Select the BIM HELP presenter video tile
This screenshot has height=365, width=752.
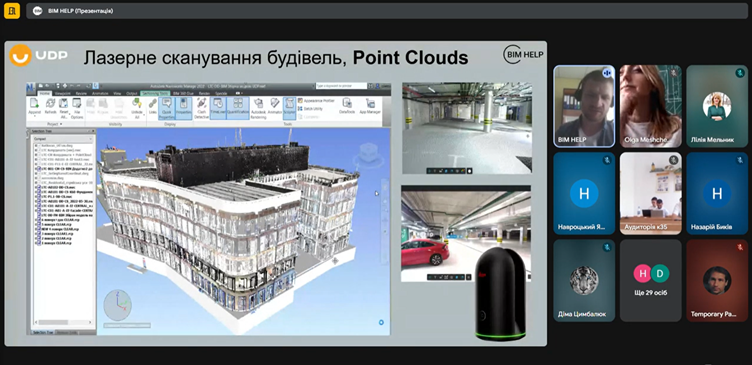(x=584, y=106)
